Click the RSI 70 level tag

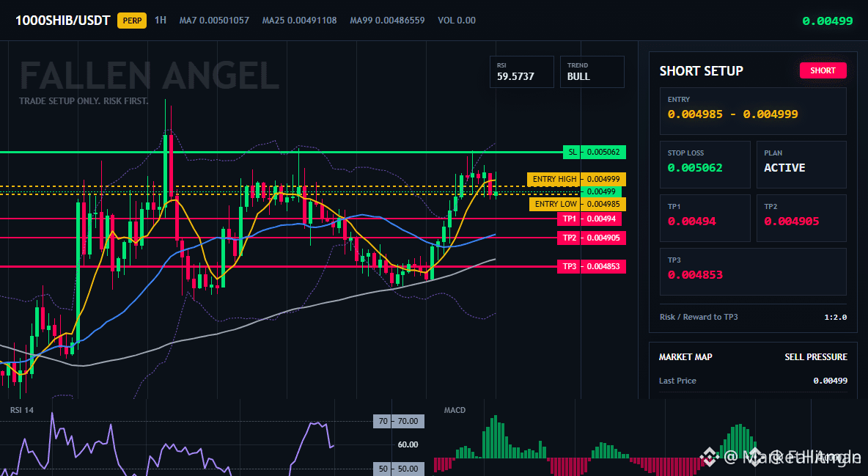point(399,421)
